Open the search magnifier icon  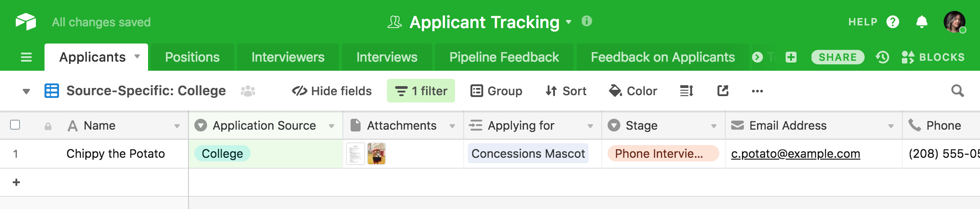pyautogui.click(x=957, y=91)
